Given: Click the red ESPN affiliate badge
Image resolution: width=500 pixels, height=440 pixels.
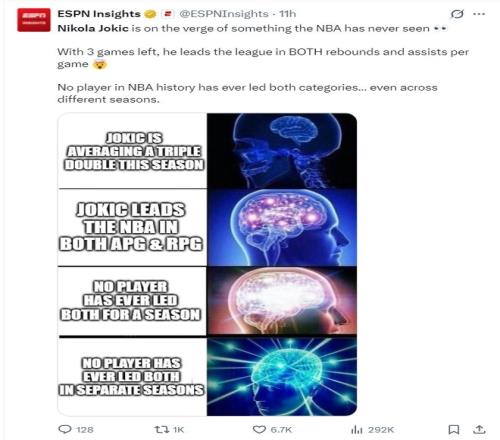Looking at the screenshot, I should 168,14.
